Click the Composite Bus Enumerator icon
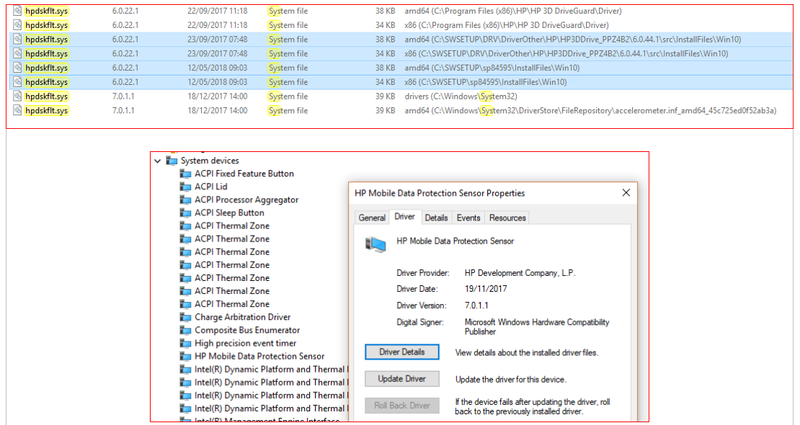 click(x=185, y=330)
